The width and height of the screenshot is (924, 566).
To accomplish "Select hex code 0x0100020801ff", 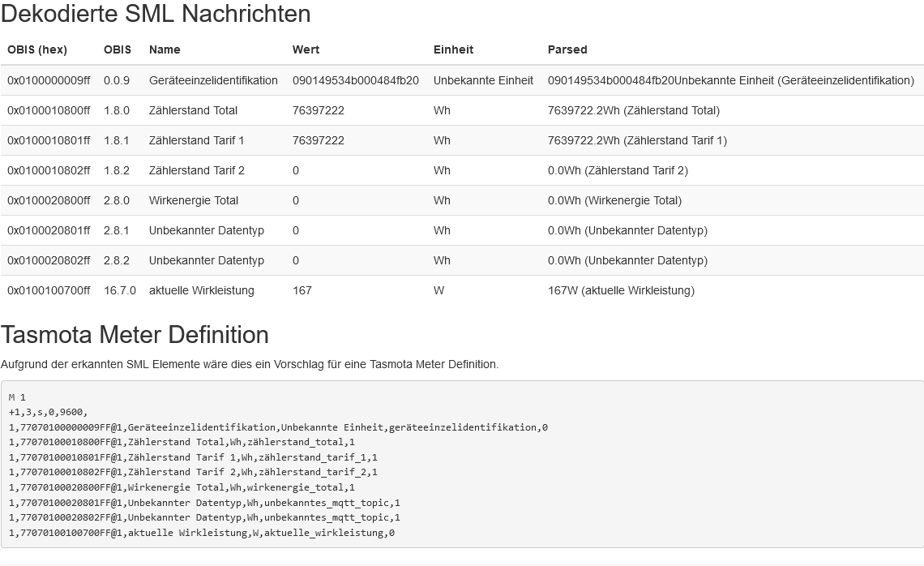I will coord(49,230).
